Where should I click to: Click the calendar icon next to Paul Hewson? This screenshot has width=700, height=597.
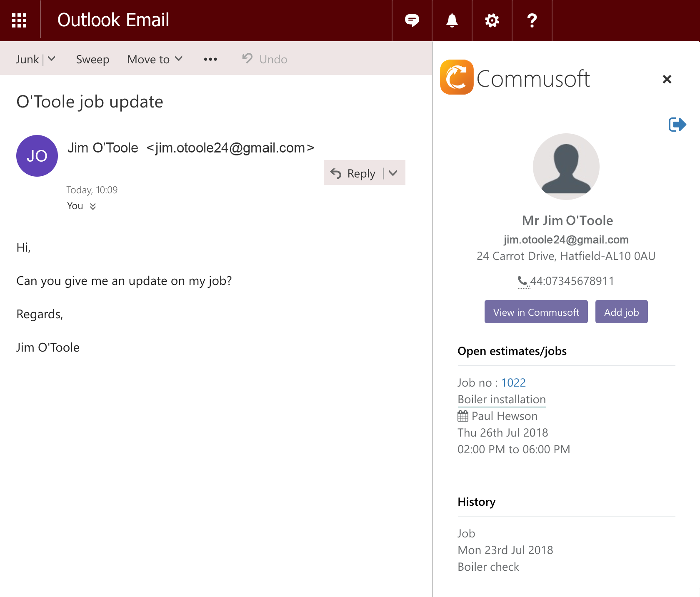click(463, 416)
